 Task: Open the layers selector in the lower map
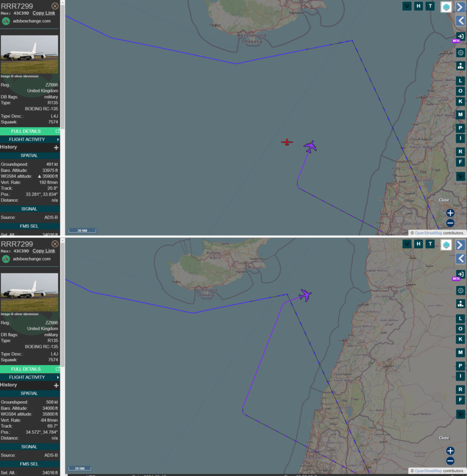[446, 245]
